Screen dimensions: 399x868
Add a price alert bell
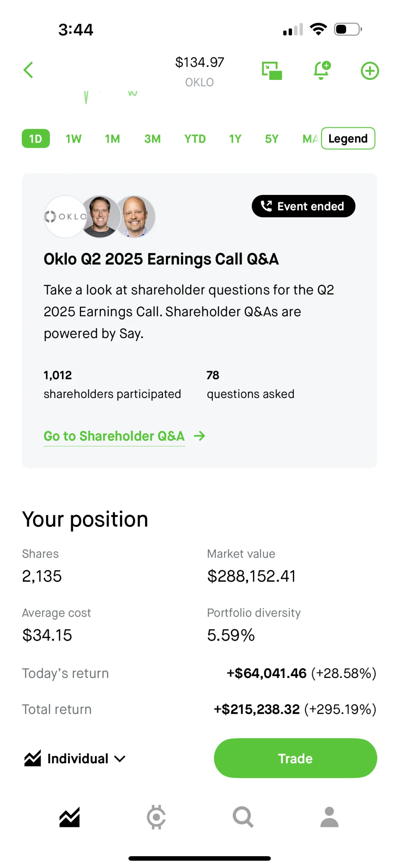(x=322, y=70)
